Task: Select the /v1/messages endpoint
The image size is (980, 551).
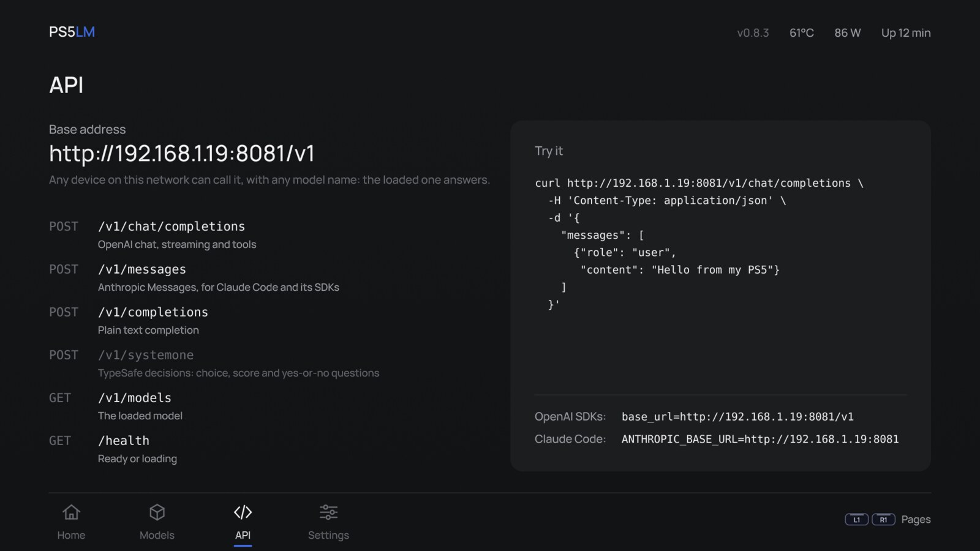Action: (142, 269)
